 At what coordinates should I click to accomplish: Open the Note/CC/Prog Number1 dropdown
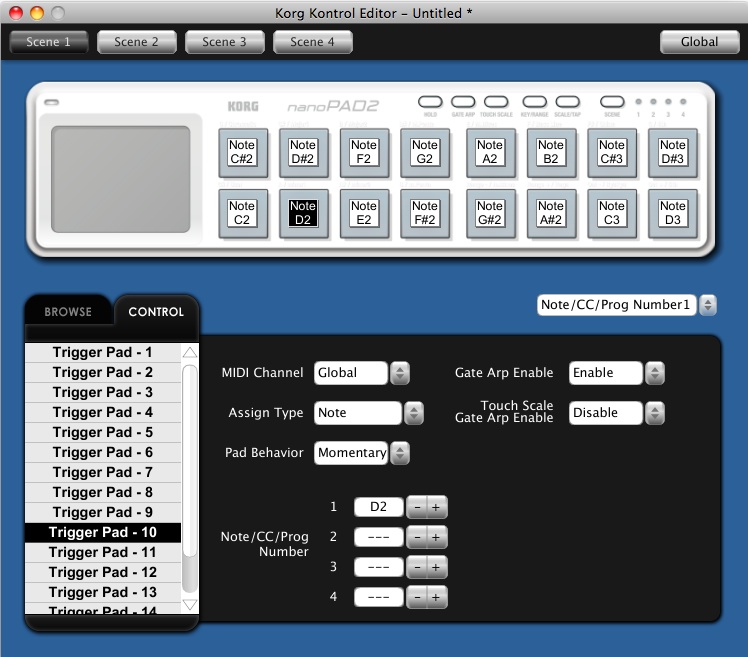626,305
